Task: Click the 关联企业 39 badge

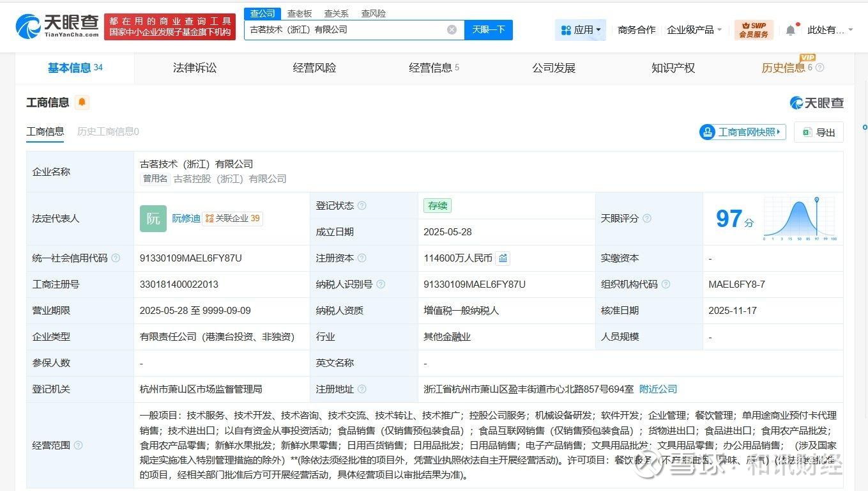Action: 232,219
